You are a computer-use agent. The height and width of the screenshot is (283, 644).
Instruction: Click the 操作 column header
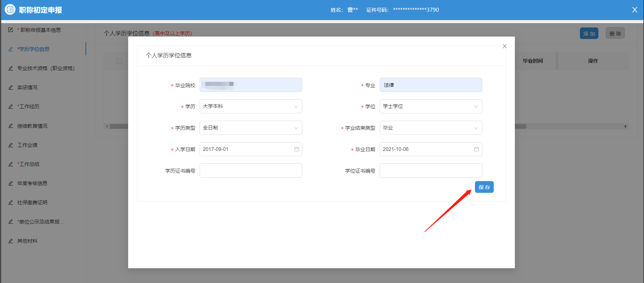coord(593,61)
